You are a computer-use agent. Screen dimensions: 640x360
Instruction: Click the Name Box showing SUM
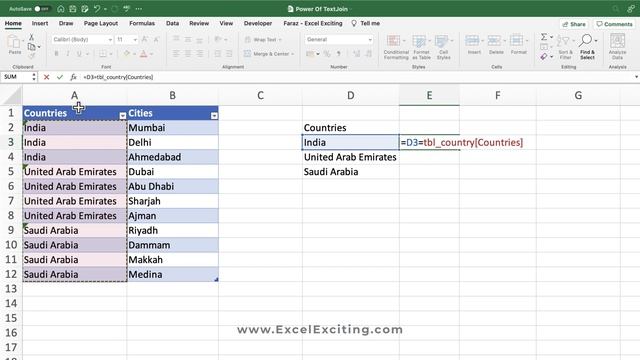pyautogui.click(x=16, y=77)
